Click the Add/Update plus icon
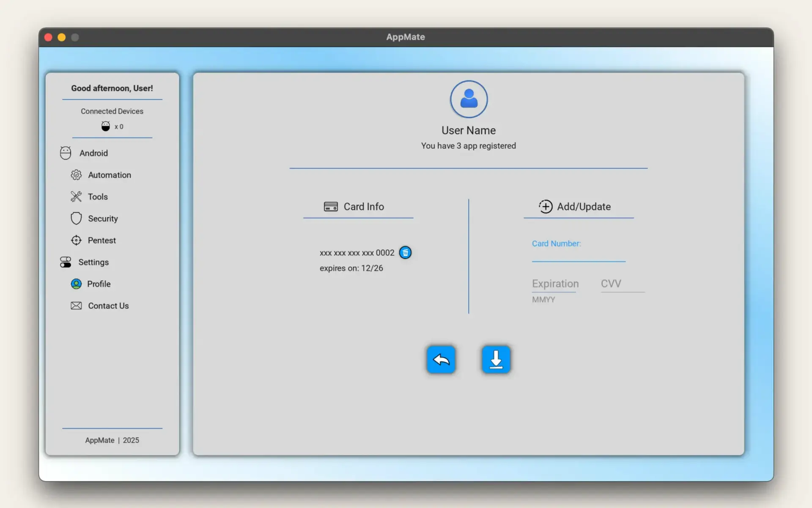 (x=546, y=207)
